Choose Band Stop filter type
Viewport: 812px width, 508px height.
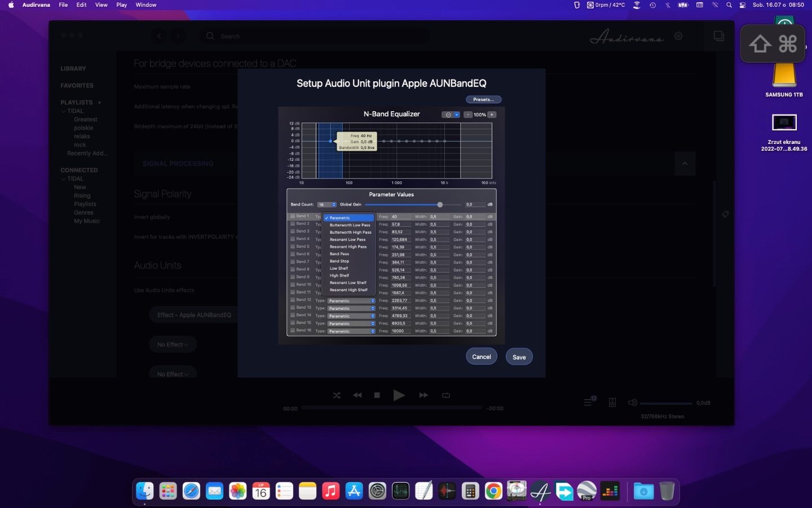point(339,261)
